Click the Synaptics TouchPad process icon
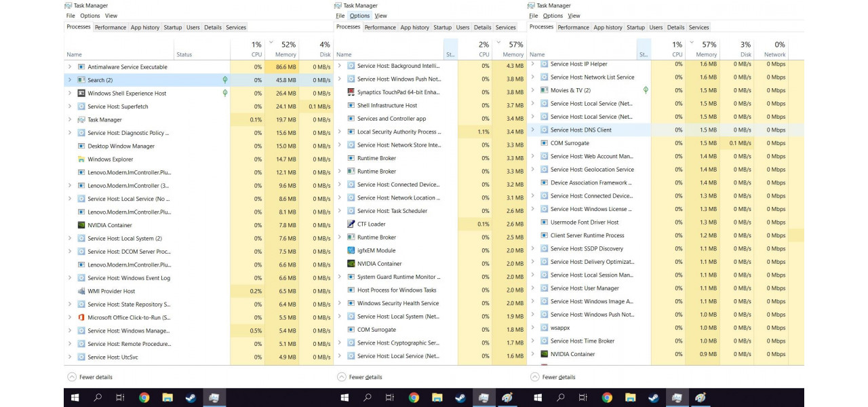 click(351, 92)
